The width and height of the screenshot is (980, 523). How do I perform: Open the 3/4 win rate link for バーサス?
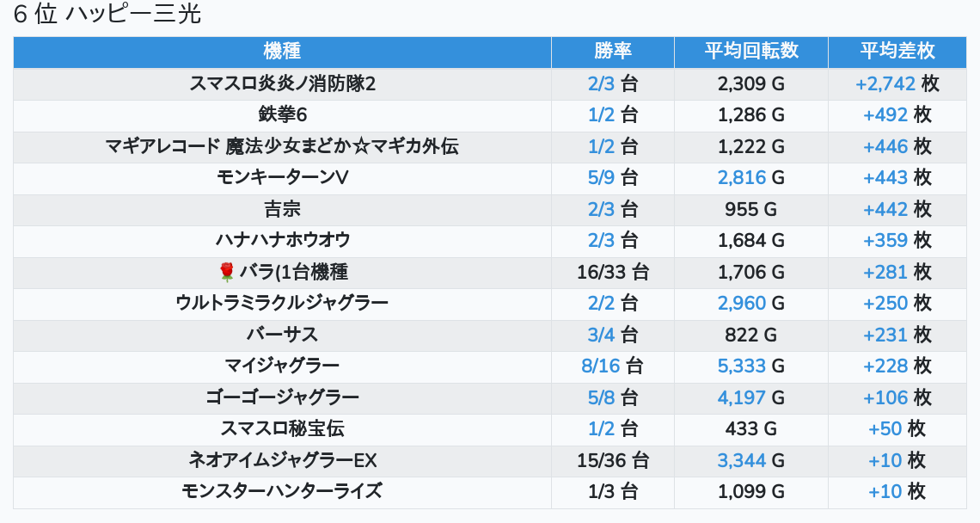(x=602, y=335)
